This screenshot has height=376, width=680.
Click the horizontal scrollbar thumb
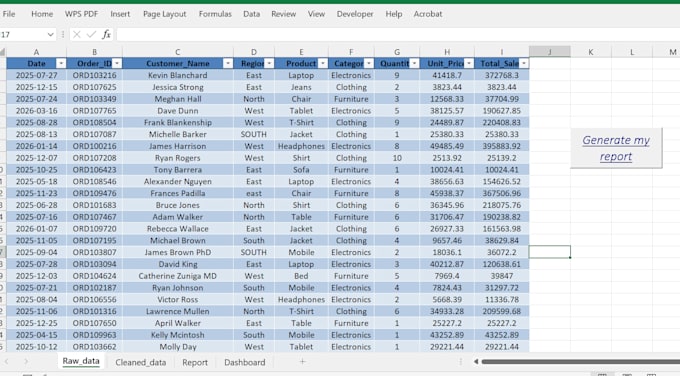tap(580, 362)
